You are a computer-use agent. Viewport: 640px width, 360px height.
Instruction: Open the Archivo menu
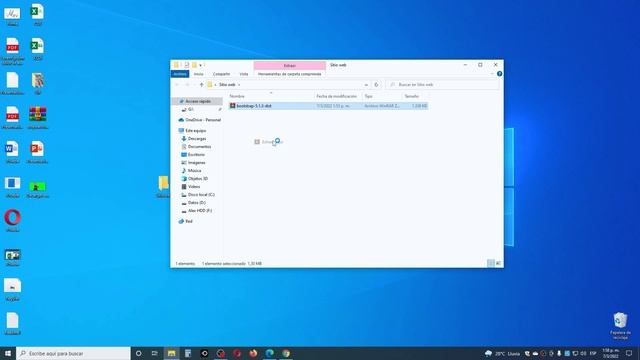tap(180, 74)
